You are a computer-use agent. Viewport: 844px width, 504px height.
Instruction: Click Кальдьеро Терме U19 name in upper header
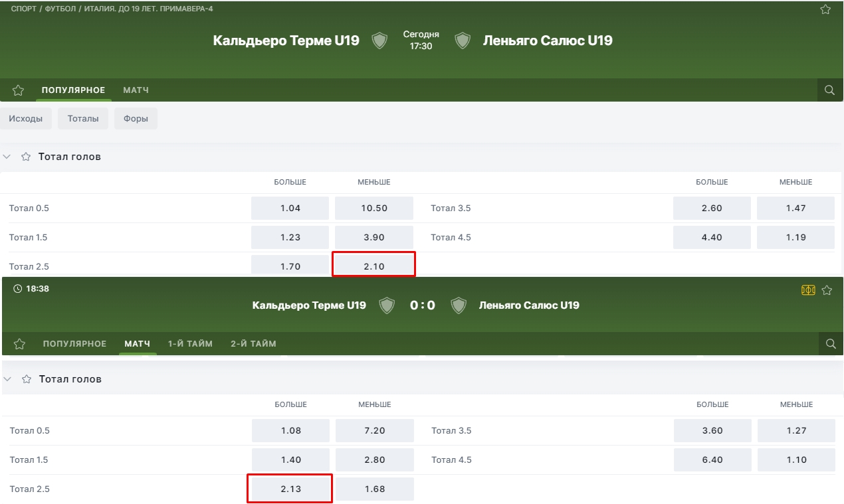click(286, 41)
